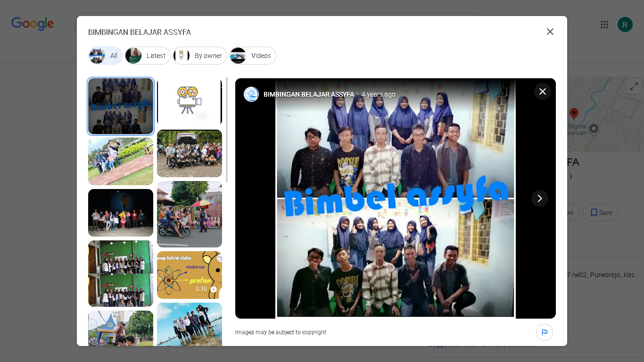The image size is (644, 362).
Task: Close the Bimbingan Belajar Assyfa gallery dialog
Action: [550, 32]
